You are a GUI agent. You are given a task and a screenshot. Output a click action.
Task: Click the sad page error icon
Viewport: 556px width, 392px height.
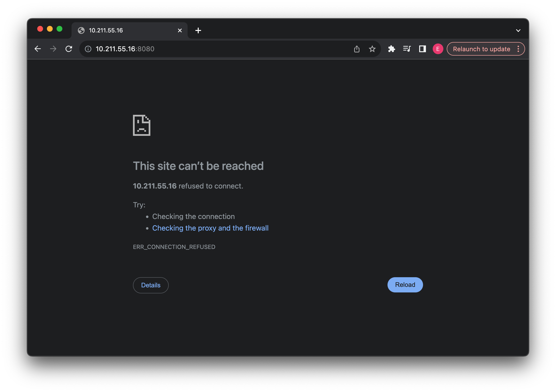[142, 125]
